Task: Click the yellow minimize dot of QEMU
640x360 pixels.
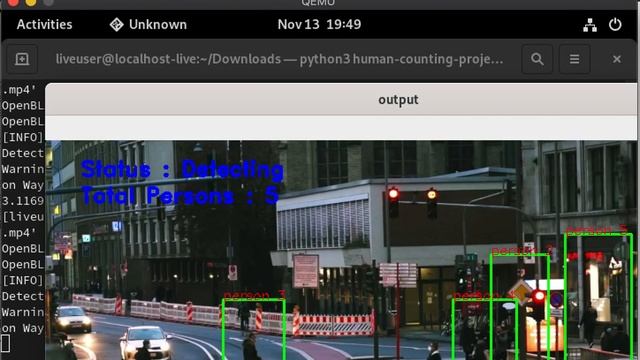Action: (31, 2)
